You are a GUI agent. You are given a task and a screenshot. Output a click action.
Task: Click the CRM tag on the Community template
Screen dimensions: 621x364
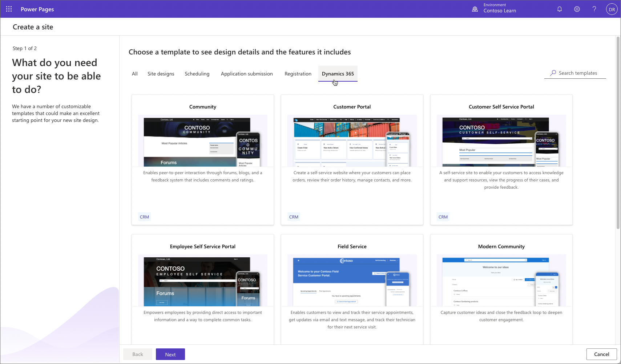(144, 216)
